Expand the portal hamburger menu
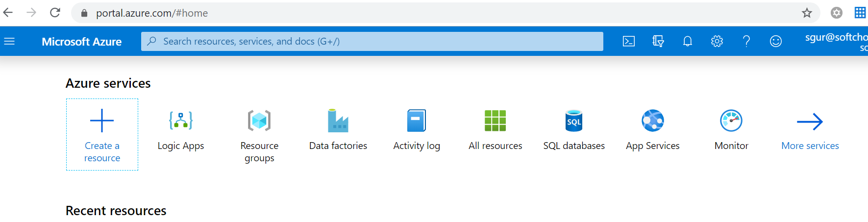Image resolution: width=868 pixels, height=222 pixels. pyautogui.click(x=9, y=42)
